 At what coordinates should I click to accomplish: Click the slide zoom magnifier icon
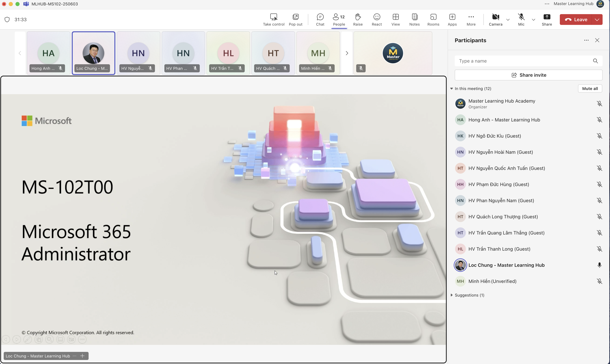[49, 339]
